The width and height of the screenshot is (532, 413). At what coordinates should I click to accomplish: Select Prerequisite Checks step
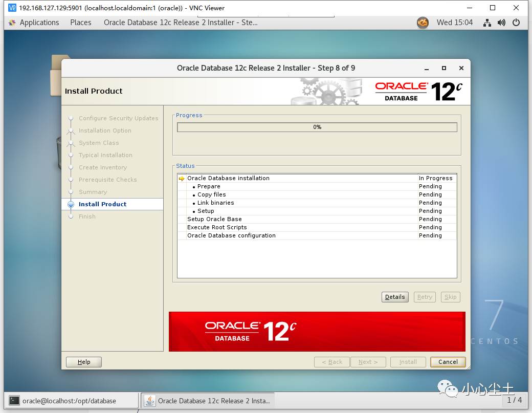pyautogui.click(x=107, y=180)
